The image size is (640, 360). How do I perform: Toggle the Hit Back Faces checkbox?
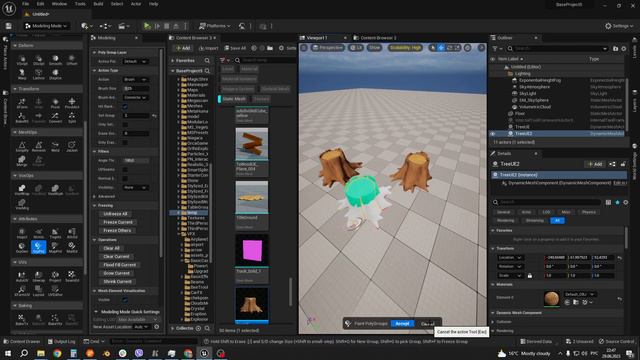[125, 107]
